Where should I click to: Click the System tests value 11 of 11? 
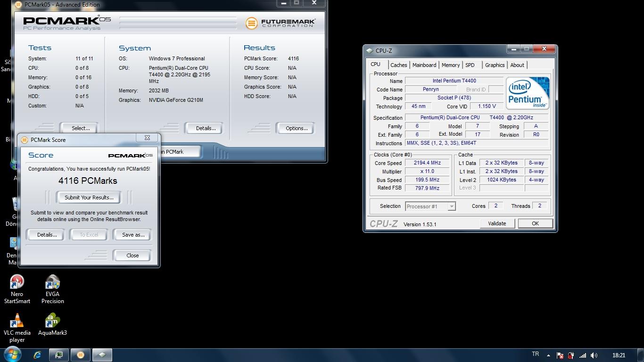pyautogui.click(x=84, y=59)
